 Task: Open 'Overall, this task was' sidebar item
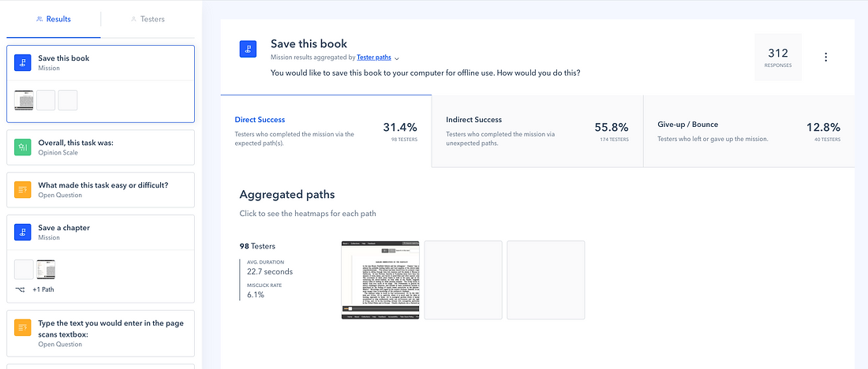100,147
